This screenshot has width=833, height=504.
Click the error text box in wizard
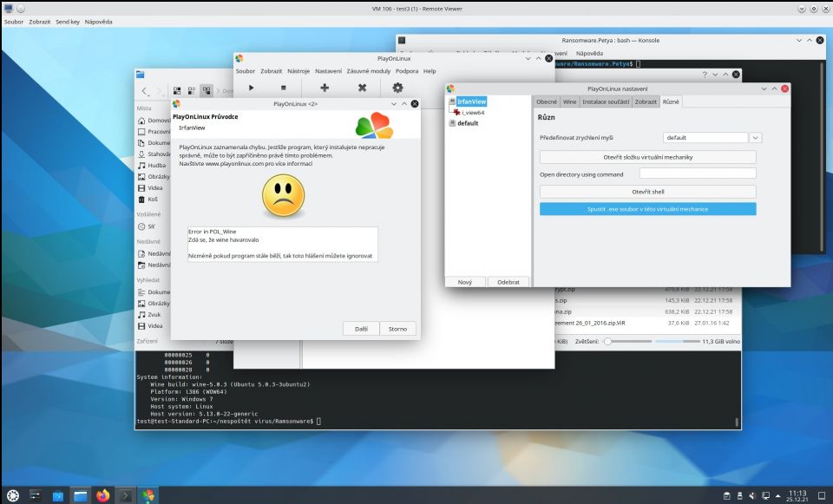[283, 244]
